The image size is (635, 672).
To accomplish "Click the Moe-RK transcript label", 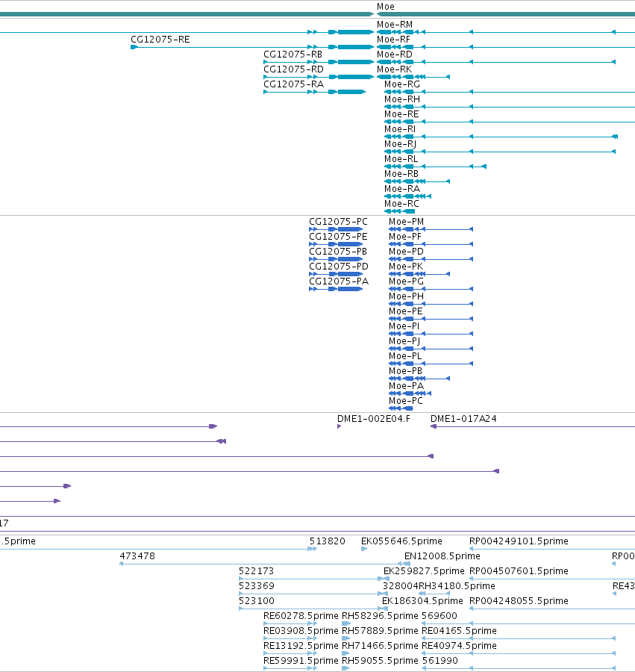I will 394,69.
